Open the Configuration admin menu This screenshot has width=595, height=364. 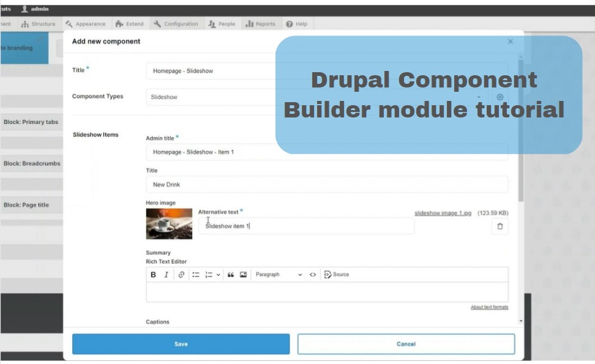[176, 24]
